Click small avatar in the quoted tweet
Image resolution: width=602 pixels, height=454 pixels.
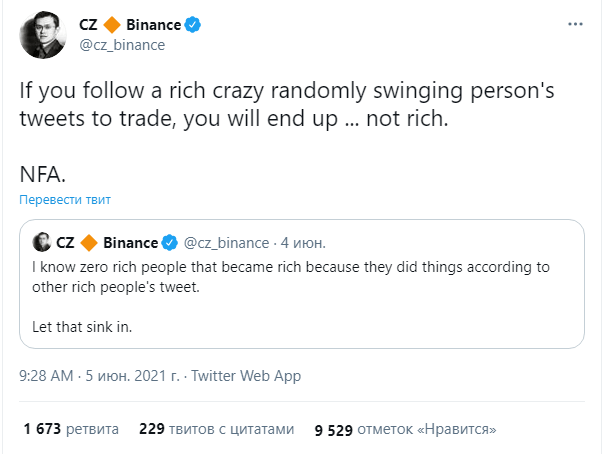tap(41, 242)
